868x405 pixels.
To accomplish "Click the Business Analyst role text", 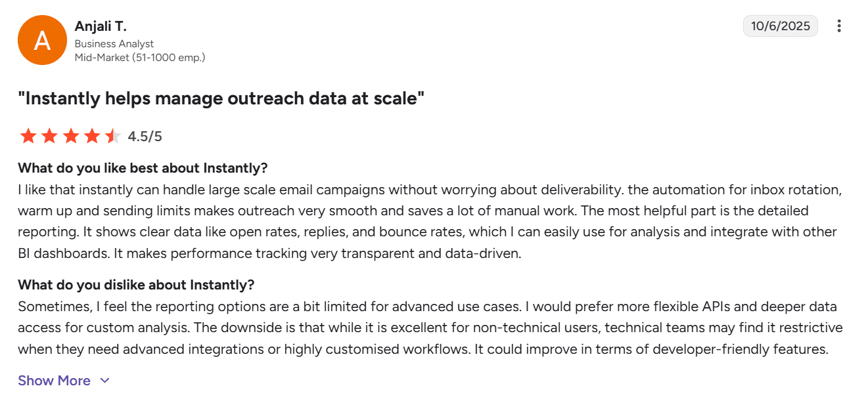I will point(114,43).
